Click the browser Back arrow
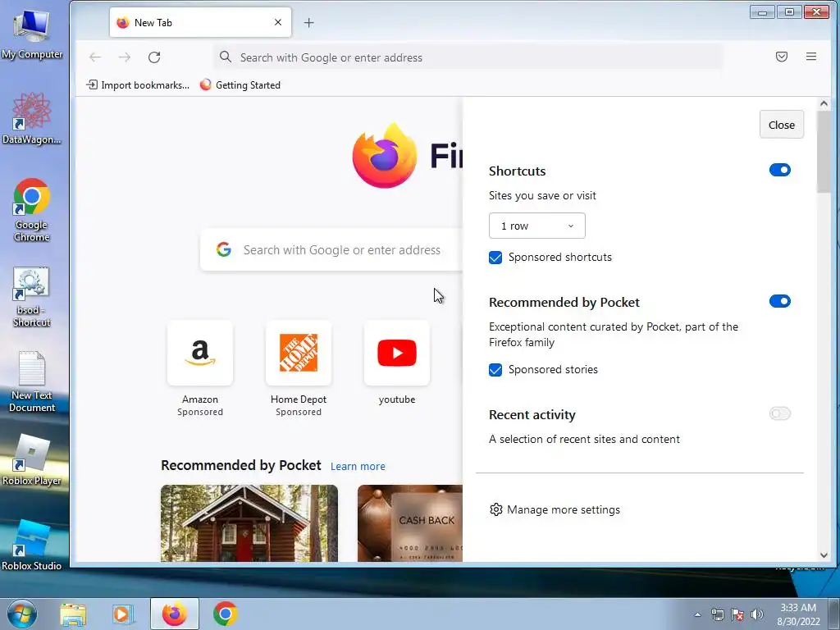 [95, 57]
